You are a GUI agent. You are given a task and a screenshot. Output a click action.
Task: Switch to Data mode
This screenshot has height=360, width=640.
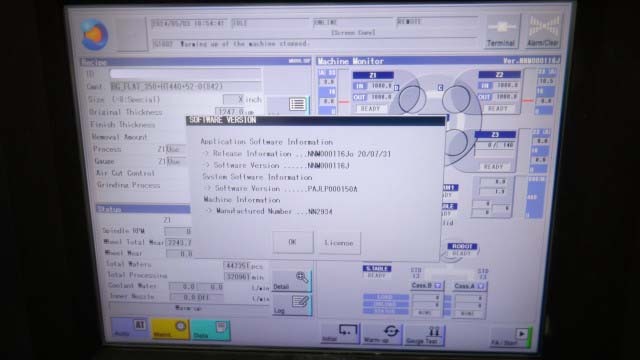(210, 330)
